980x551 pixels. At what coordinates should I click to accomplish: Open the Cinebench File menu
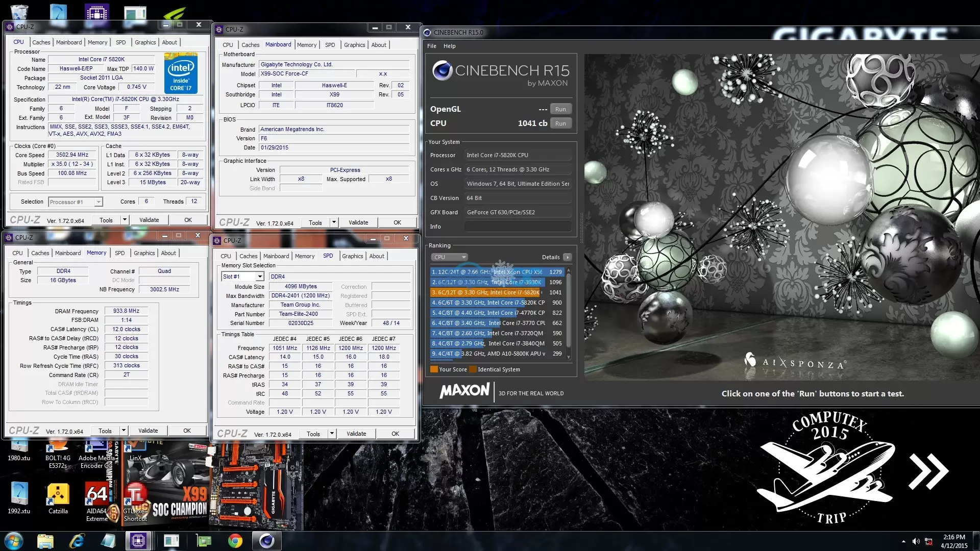point(431,46)
